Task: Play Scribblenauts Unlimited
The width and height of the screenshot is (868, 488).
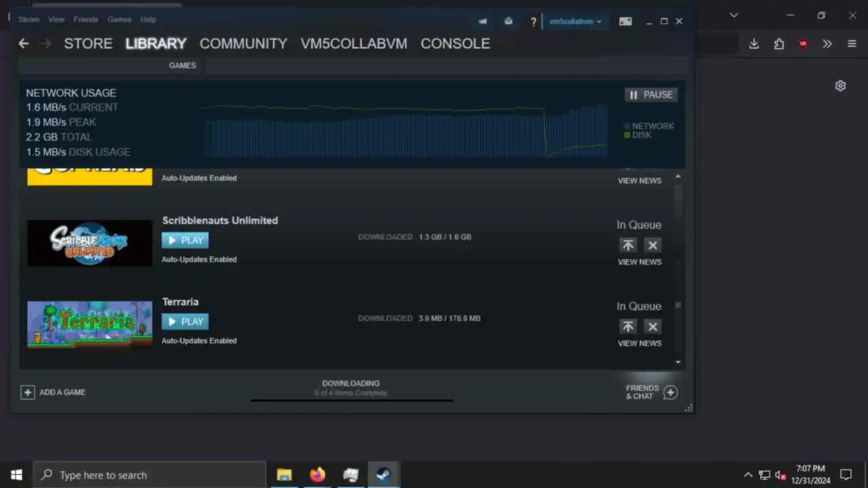Action: pyautogui.click(x=185, y=241)
